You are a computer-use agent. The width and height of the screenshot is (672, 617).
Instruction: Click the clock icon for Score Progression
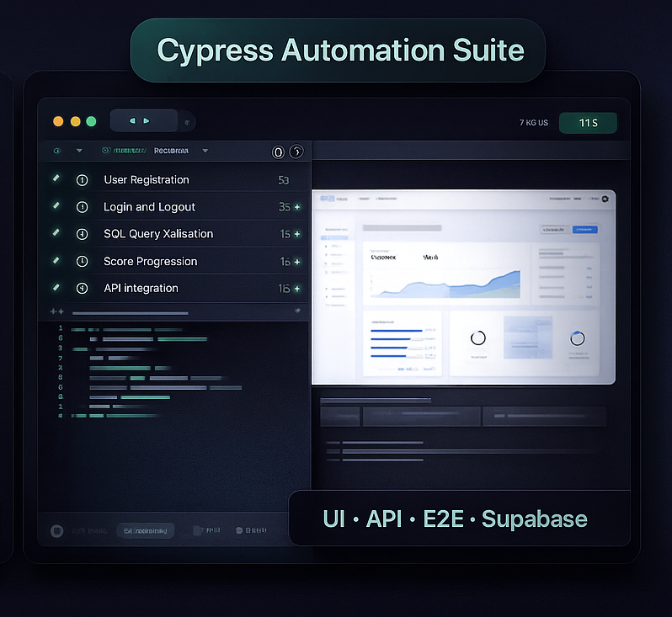tap(82, 262)
